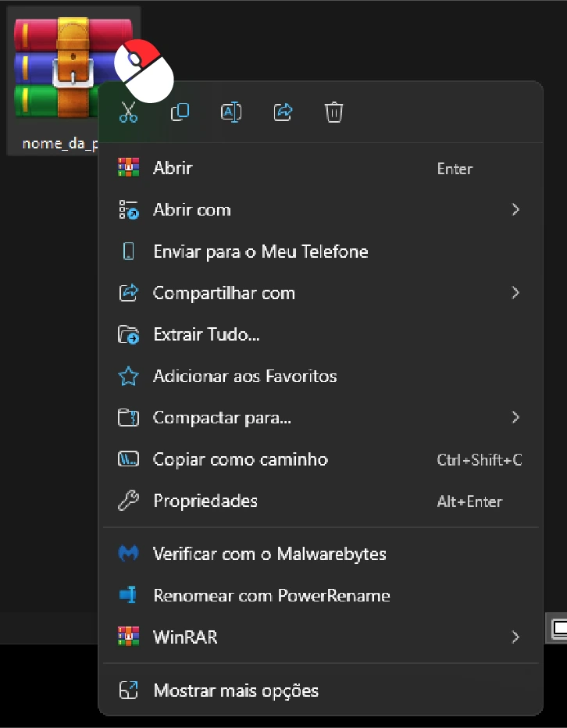The height and width of the screenshot is (728, 567).
Task: Expand the Compartilhar com submenu arrow
Action: coord(515,293)
